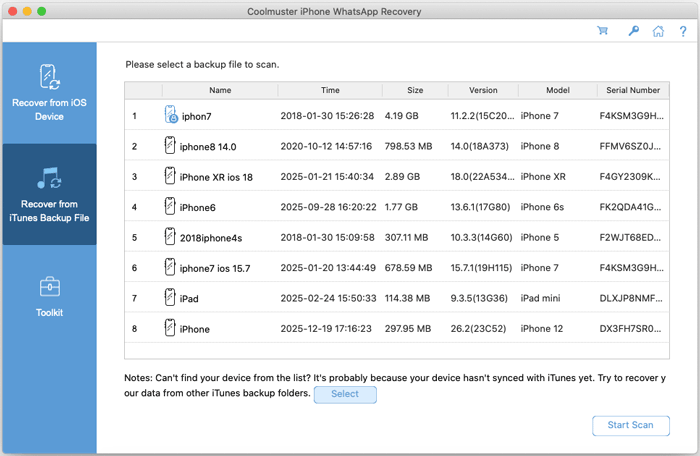Viewport: 700px width, 456px height.
Task: Click size value 307.11 MB
Action: 406,237
